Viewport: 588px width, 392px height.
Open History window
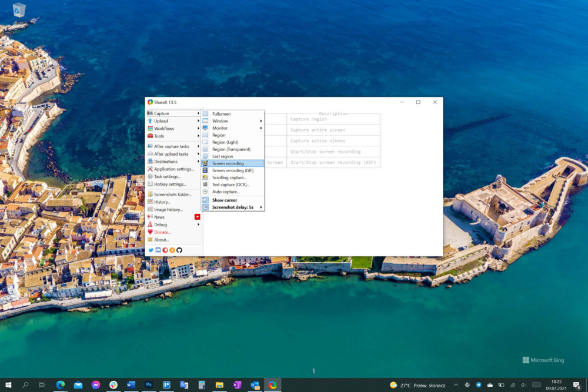click(x=173, y=202)
